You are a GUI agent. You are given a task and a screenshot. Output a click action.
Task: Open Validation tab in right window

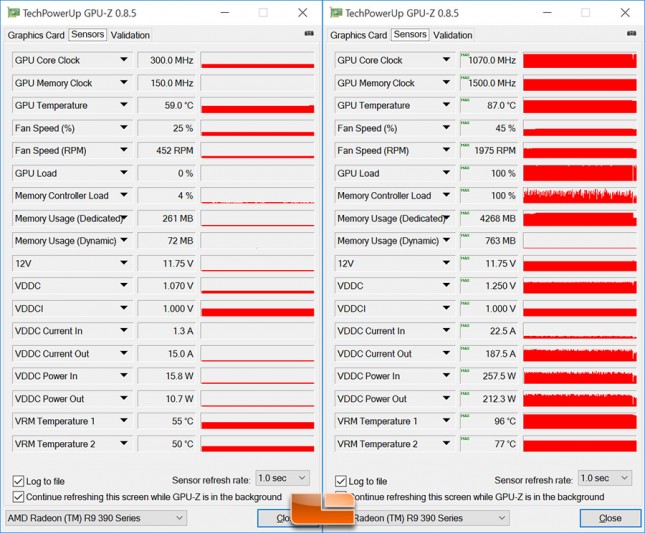(452, 35)
